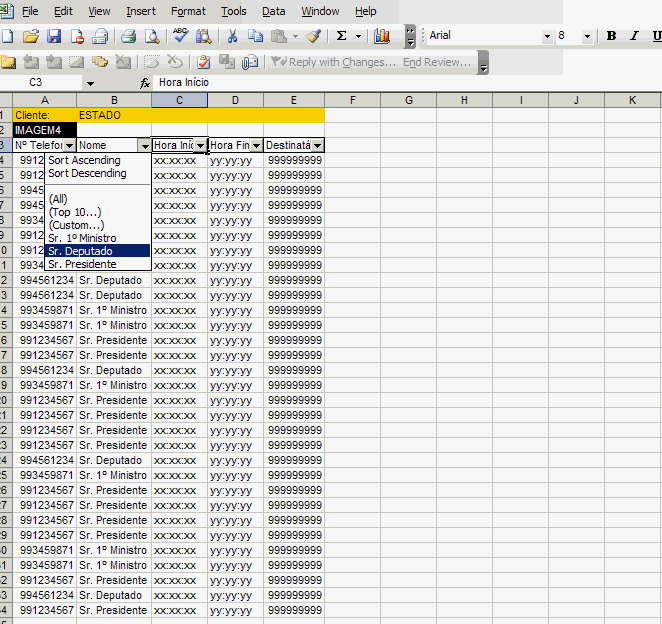
Task: Click the Format Painter brush icon
Action: (313, 36)
